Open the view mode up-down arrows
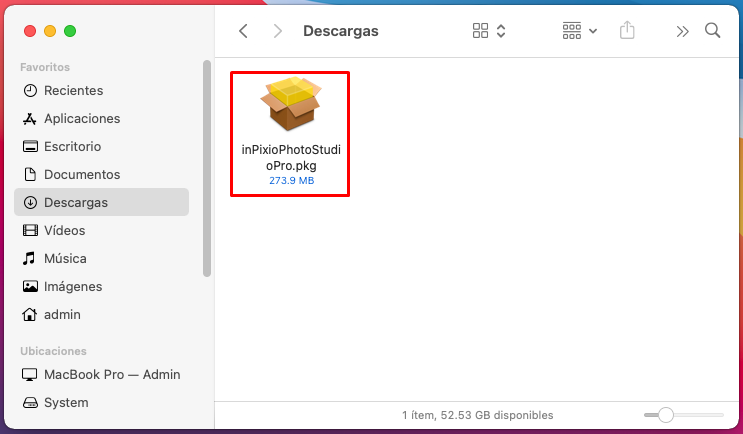Viewport: 743px width, 434px height. pos(501,31)
